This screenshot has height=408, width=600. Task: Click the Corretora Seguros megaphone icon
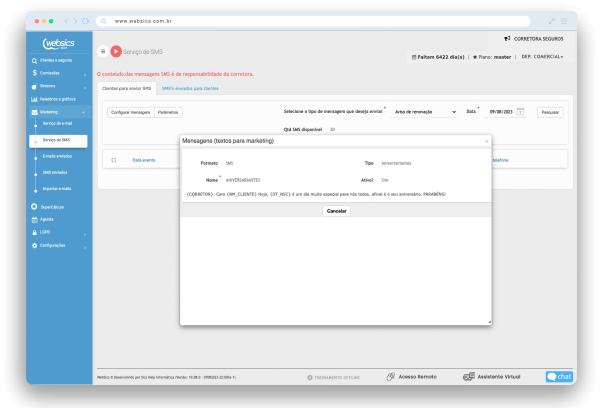pyautogui.click(x=507, y=39)
